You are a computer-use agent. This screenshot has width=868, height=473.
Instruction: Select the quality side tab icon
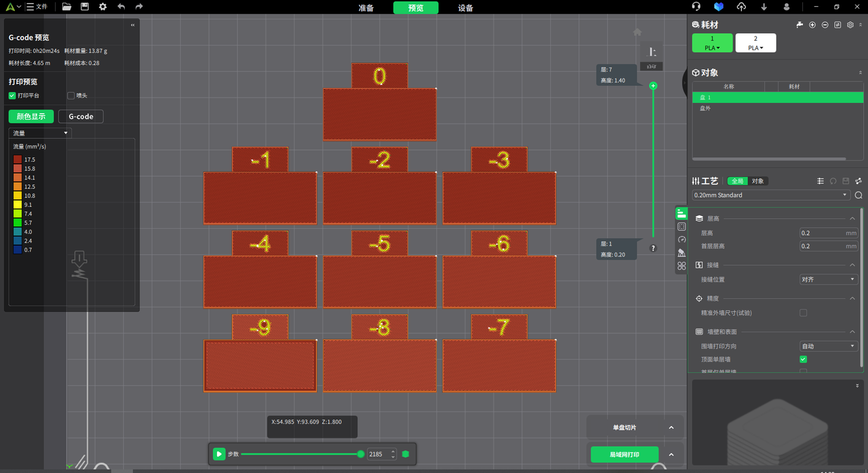point(682,213)
